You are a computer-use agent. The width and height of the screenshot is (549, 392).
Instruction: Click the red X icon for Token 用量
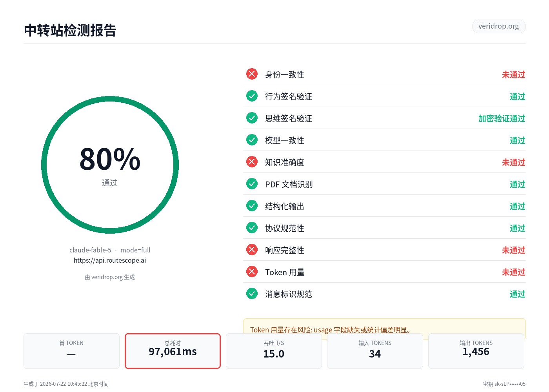(x=252, y=272)
